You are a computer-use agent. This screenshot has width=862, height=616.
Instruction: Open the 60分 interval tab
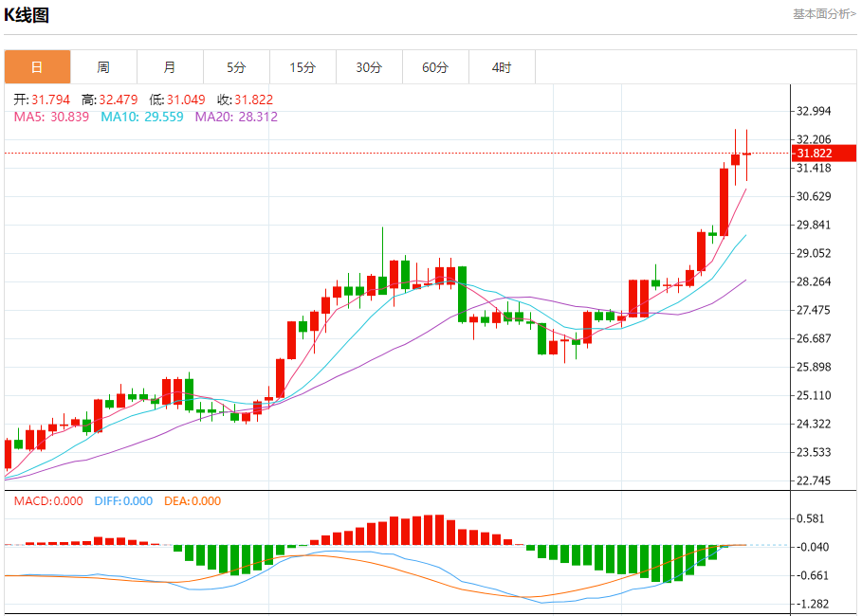[435, 67]
